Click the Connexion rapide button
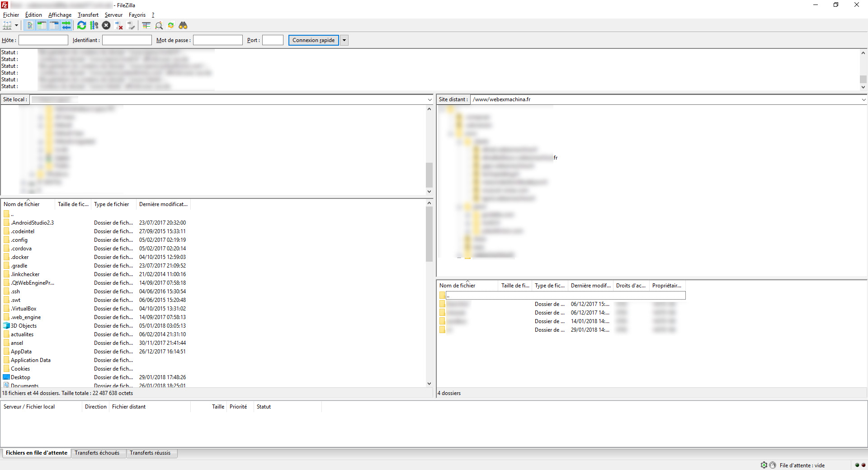This screenshot has width=868, height=470. 314,40
